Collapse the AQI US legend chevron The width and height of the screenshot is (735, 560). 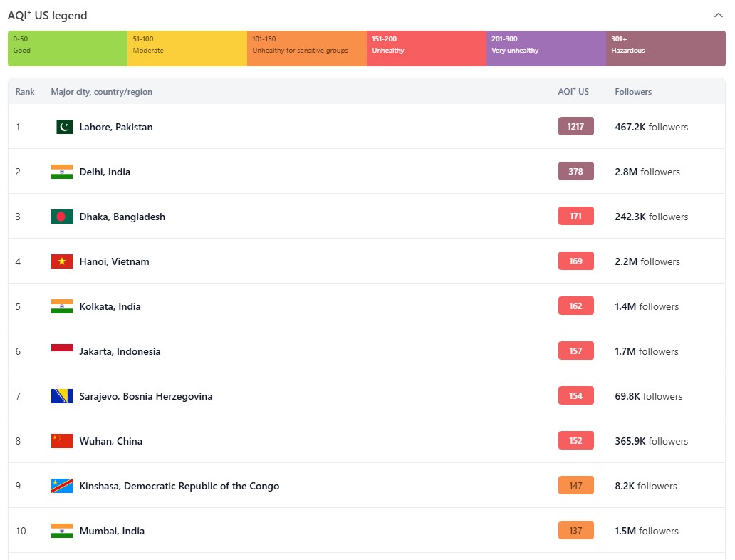717,15
